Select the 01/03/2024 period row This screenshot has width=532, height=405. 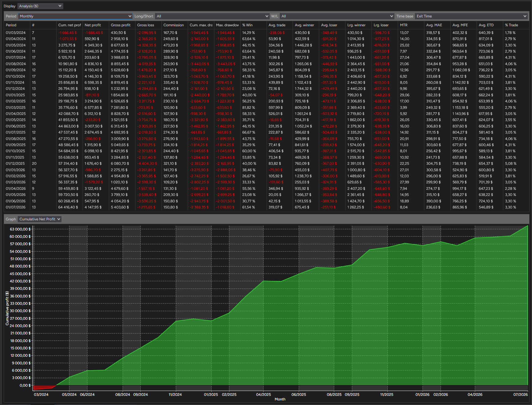[x=267, y=33]
